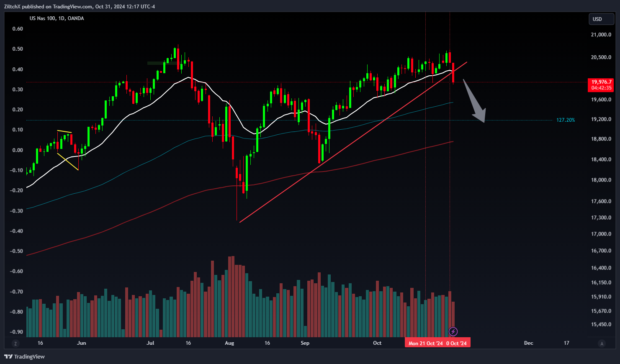The width and height of the screenshot is (620, 364).
Task: Click the 15,670.0 price axis label
Action: pos(601,311)
